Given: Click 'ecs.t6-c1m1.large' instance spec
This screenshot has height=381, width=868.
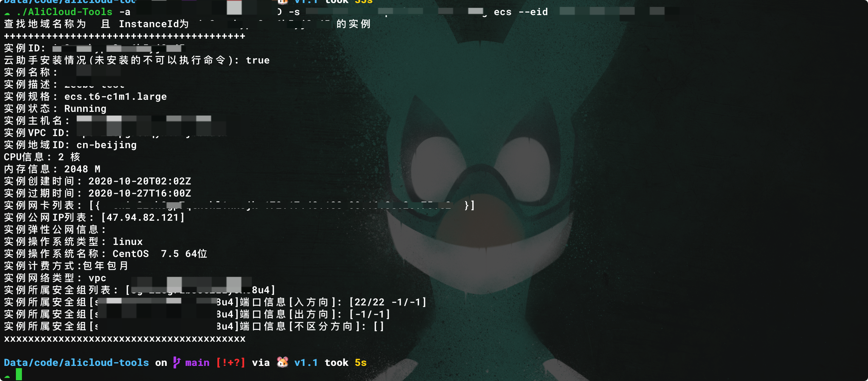Looking at the screenshot, I should [115, 97].
